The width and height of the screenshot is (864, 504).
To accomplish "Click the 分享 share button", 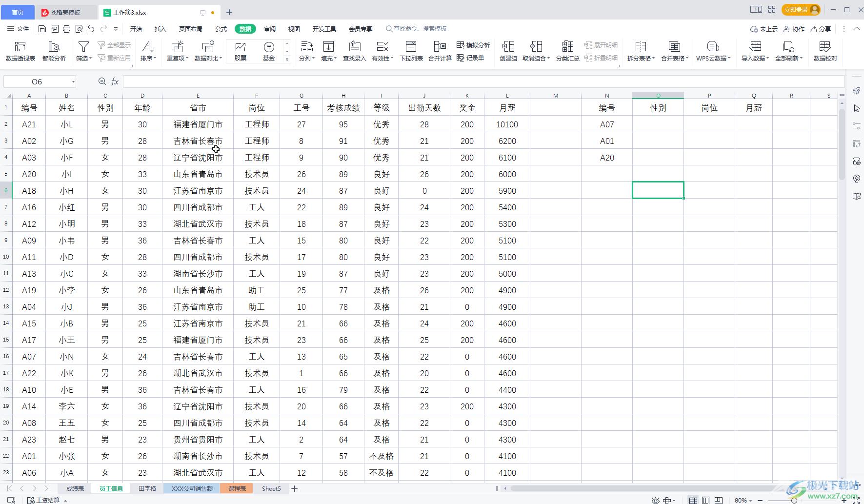I will [820, 29].
